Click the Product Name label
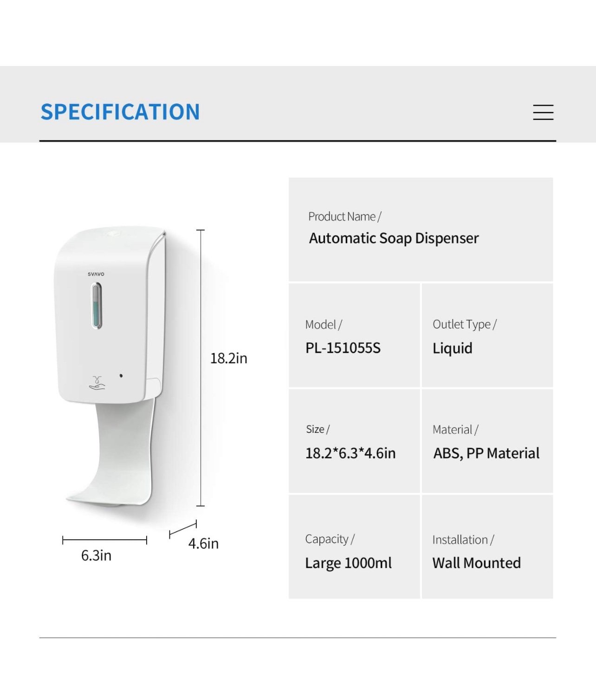 344,216
